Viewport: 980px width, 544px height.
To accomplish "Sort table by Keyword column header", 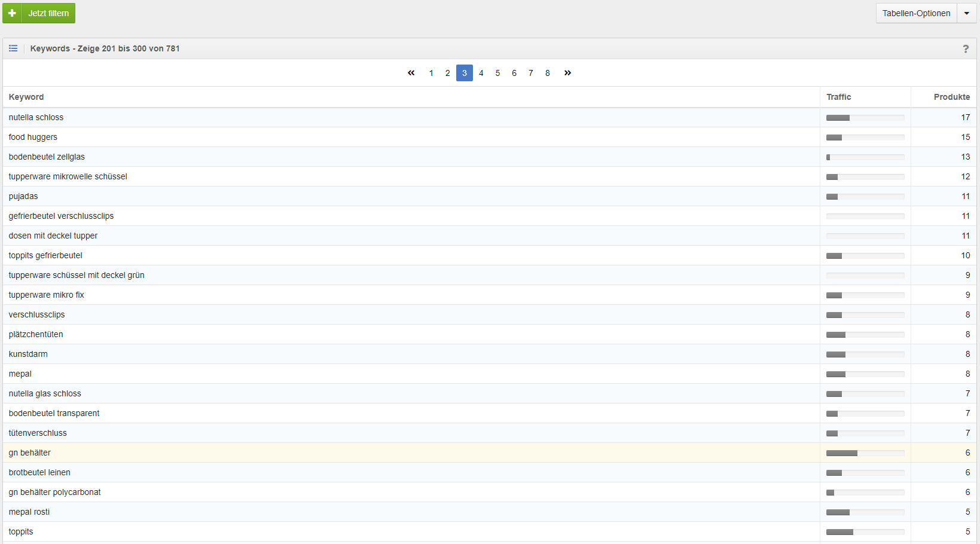I will coord(26,97).
